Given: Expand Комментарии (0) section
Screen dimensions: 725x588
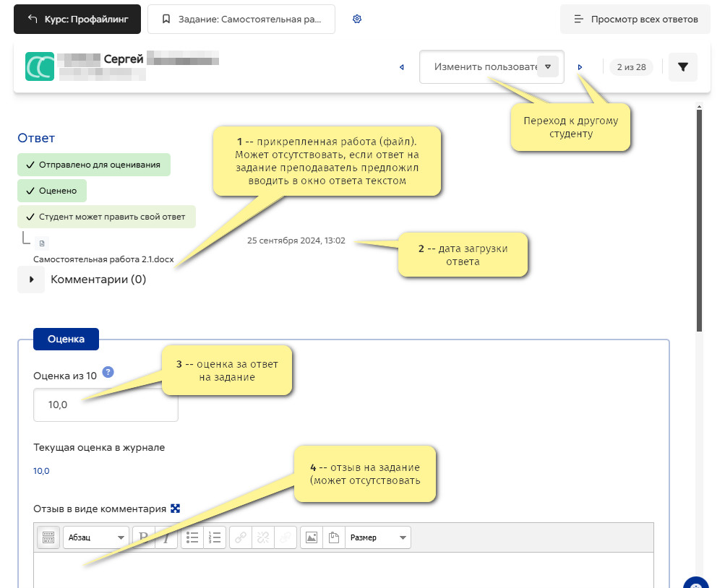Looking at the screenshot, I should (31, 280).
